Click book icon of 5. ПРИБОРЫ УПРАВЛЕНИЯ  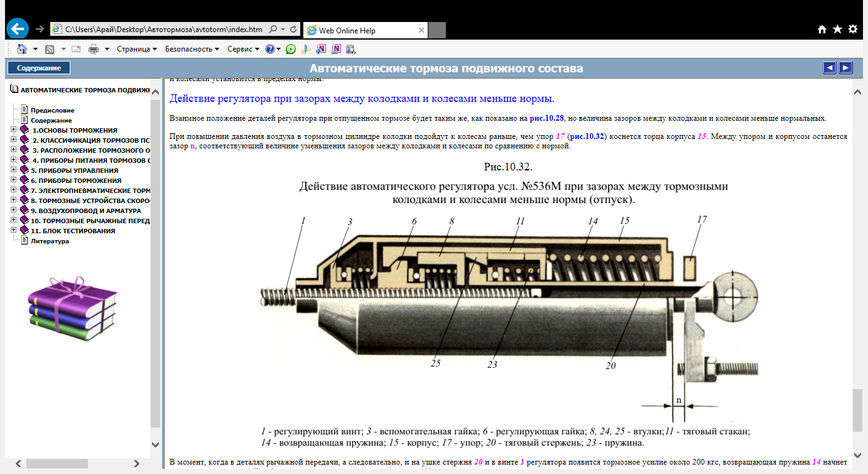tap(25, 170)
